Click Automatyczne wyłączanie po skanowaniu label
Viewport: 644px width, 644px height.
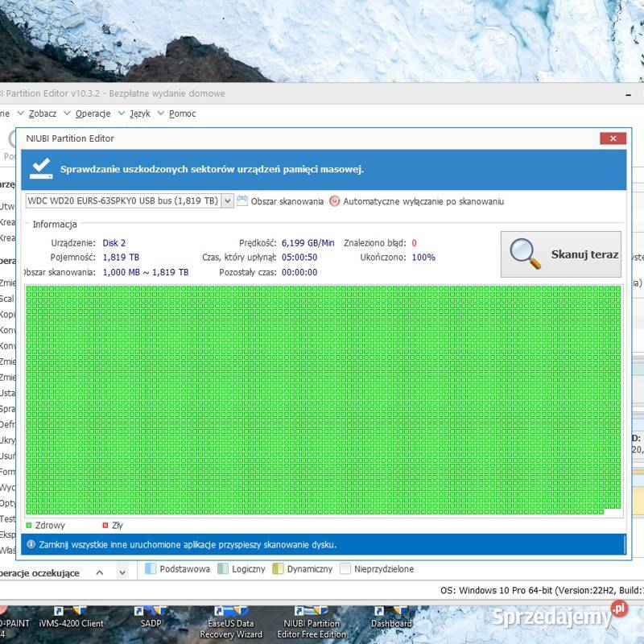coord(423,202)
